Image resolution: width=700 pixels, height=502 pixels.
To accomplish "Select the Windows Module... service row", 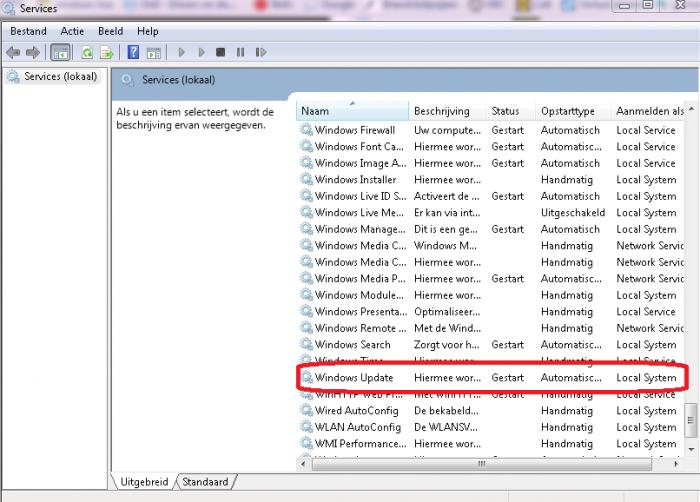I will pyautogui.click(x=491, y=295).
